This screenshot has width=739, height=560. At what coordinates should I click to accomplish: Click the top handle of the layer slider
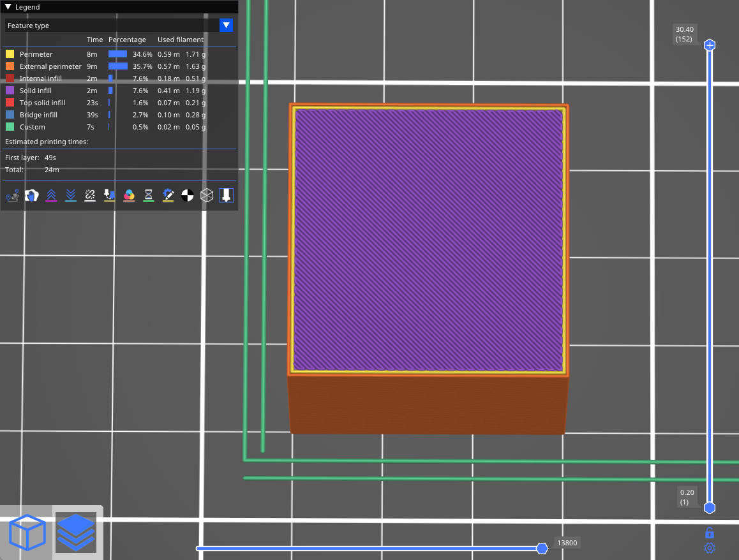(x=709, y=45)
